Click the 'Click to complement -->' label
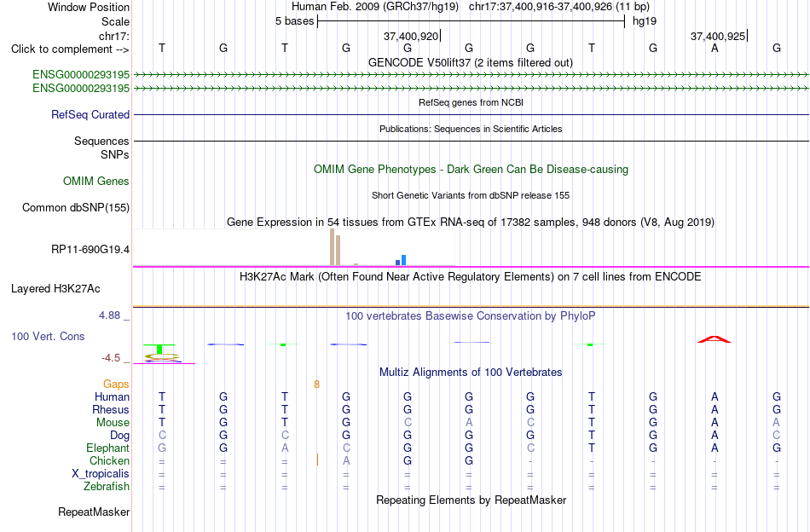Image resolution: width=810 pixels, height=532 pixels. 70,49
